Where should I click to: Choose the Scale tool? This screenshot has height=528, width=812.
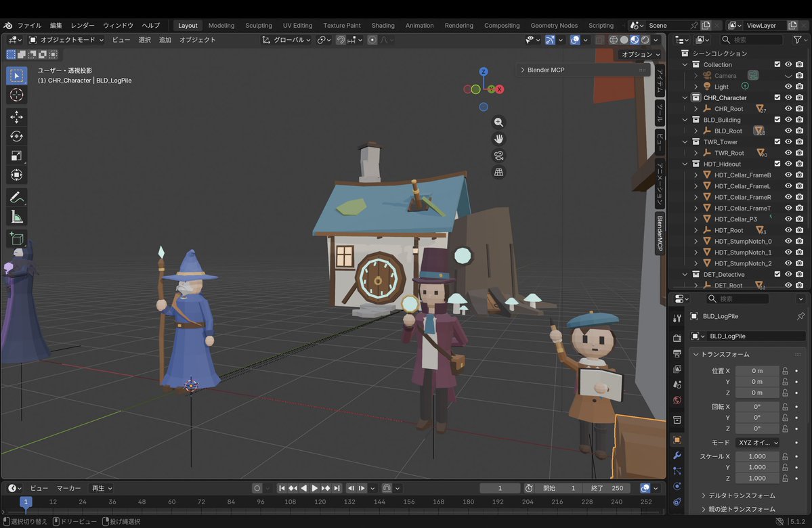[x=16, y=156]
